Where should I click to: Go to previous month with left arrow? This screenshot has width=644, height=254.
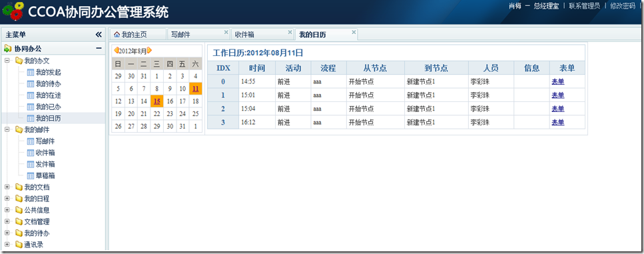[x=117, y=51]
